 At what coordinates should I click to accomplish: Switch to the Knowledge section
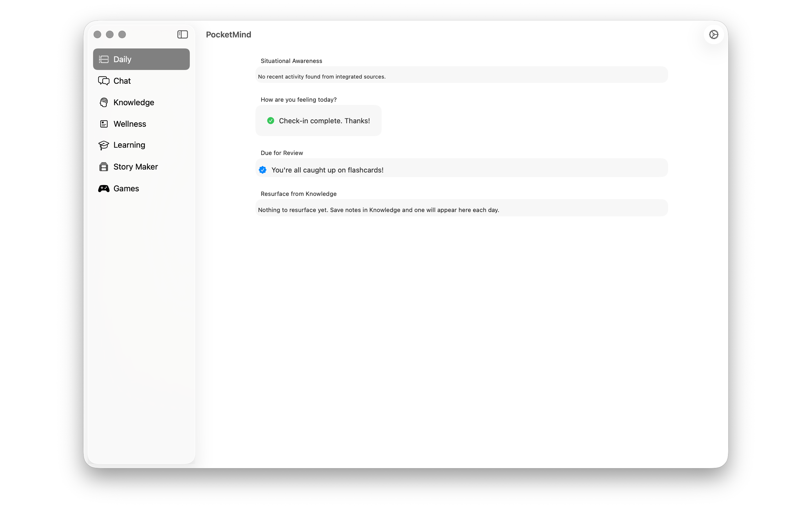coord(141,102)
